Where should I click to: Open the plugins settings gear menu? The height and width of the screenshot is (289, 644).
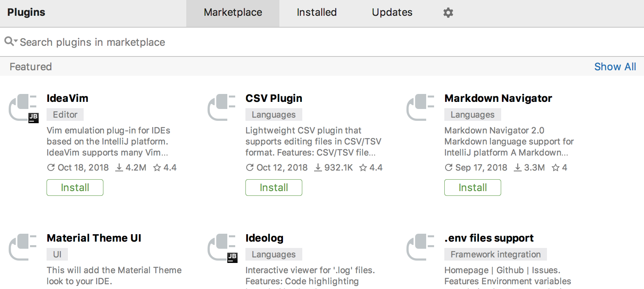pyautogui.click(x=448, y=13)
